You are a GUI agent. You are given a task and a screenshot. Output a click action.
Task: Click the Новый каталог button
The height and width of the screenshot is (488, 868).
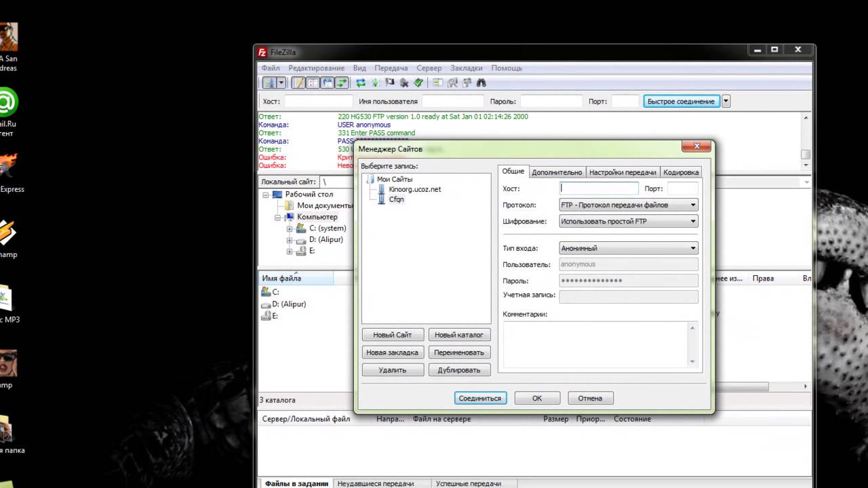(x=459, y=335)
